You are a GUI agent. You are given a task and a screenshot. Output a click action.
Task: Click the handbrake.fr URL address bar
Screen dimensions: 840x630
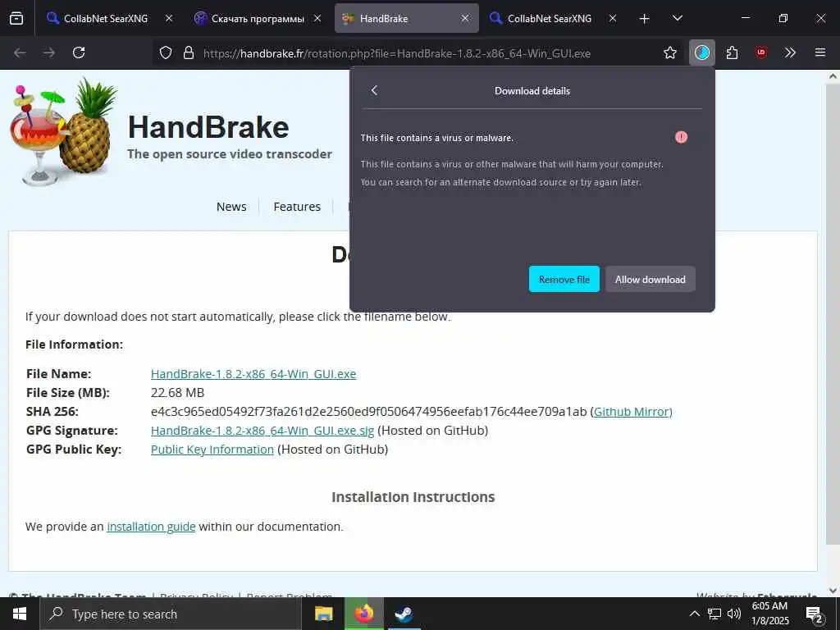click(x=396, y=53)
